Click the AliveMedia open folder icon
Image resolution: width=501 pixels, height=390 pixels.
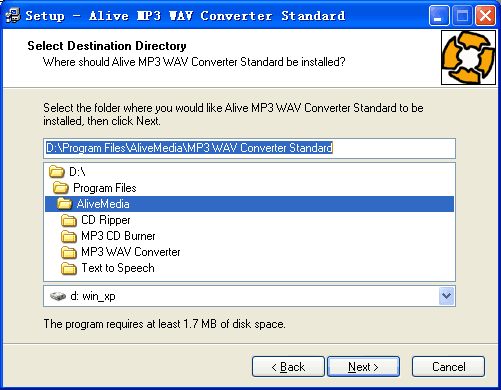64,204
